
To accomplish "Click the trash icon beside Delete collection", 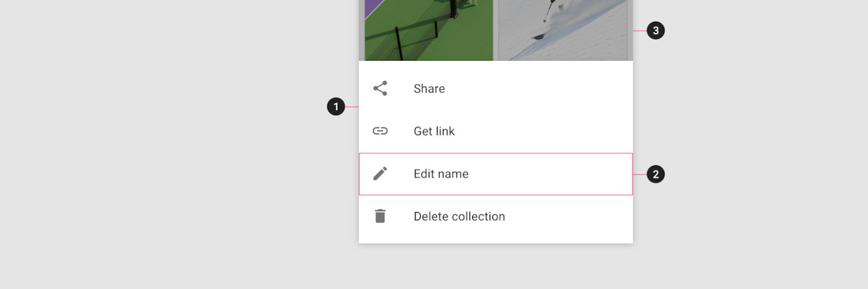I will click(380, 216).
